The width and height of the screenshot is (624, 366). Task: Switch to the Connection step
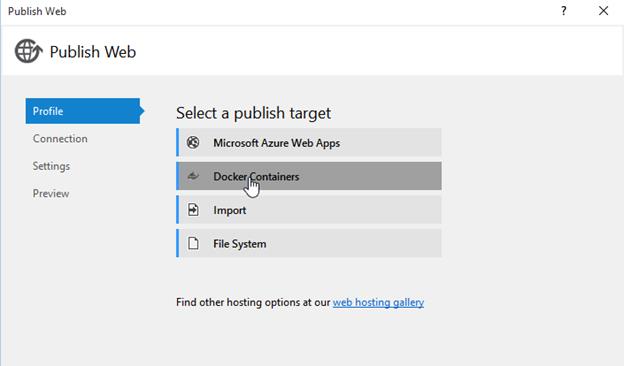pos(60,138)
